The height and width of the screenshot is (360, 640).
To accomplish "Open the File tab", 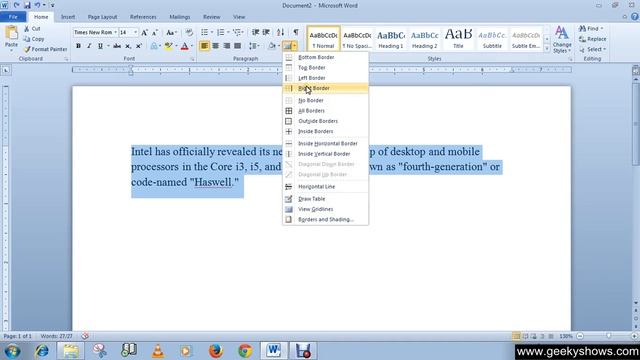I will 13,17.
